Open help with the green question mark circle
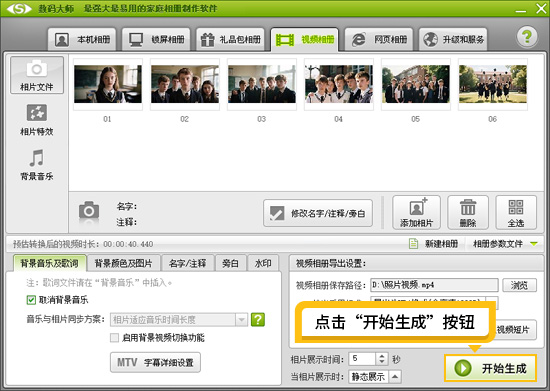 tap(527, 36)
